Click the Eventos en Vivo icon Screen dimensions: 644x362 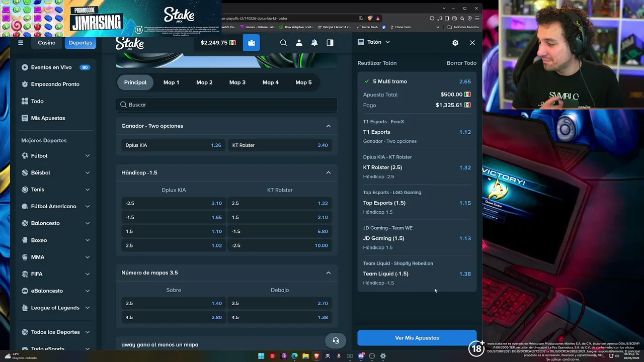[x=25, y=67]
